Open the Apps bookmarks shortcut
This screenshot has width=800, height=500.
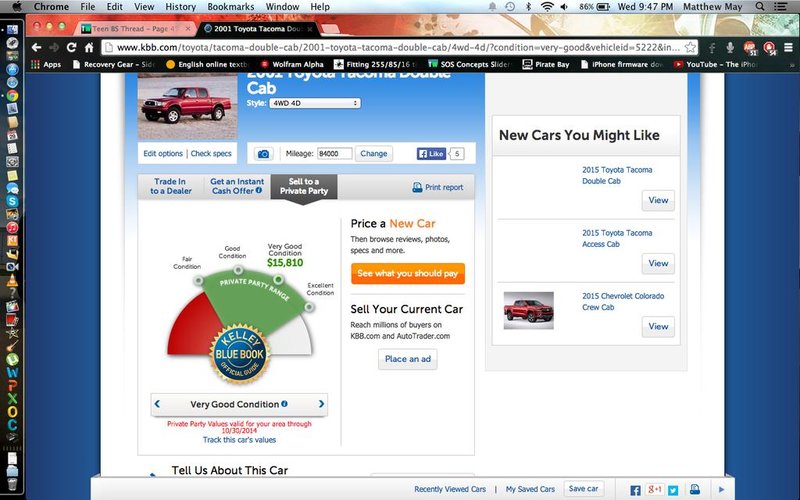(x=46, y=64)
